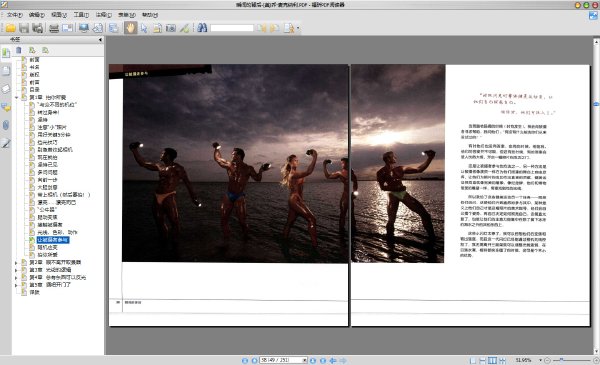The image size is (600, 365).
Task: Open the Attachments paperclip sidebar tab
Action: click(x=6, y=125)
